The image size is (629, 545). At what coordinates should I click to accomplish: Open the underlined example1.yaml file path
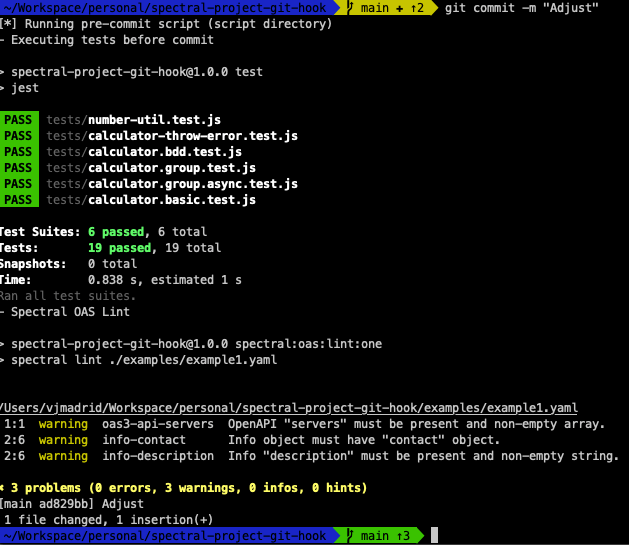pyautogui.click(x=288, y=408)
